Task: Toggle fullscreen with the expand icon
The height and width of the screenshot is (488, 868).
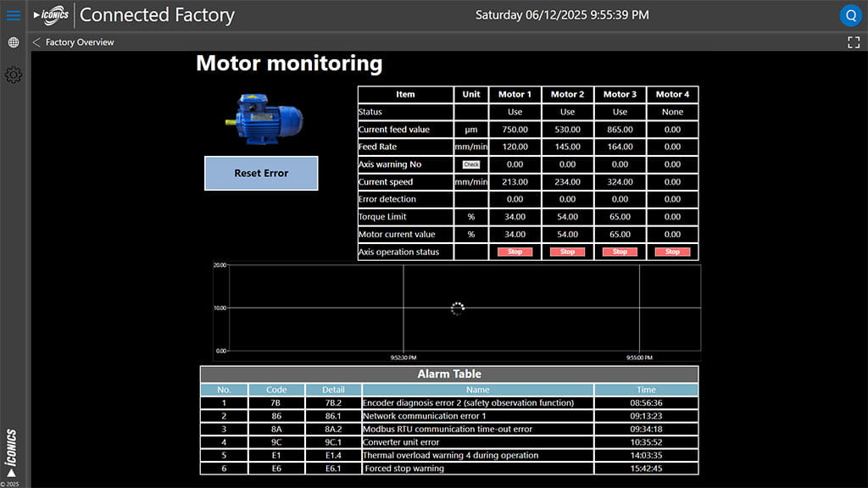Action: pyautogui.click(x=854, y=42)
